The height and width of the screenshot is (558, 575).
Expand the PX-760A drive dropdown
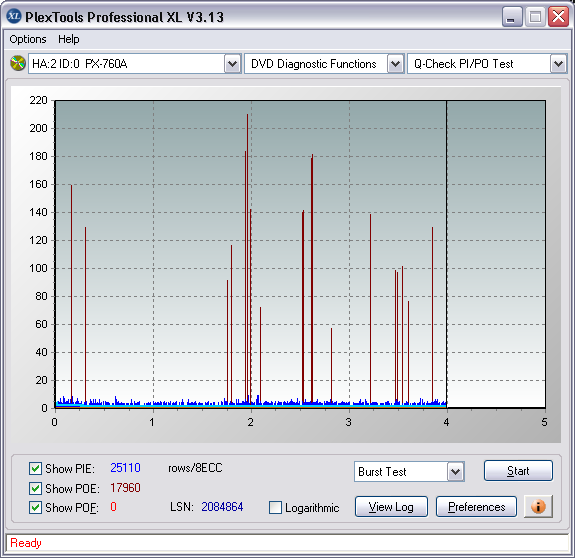point(232,64)
